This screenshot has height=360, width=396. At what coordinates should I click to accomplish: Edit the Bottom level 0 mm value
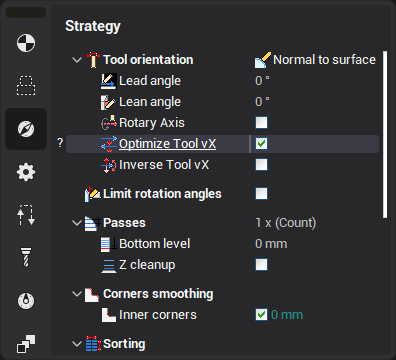point(271,244)
